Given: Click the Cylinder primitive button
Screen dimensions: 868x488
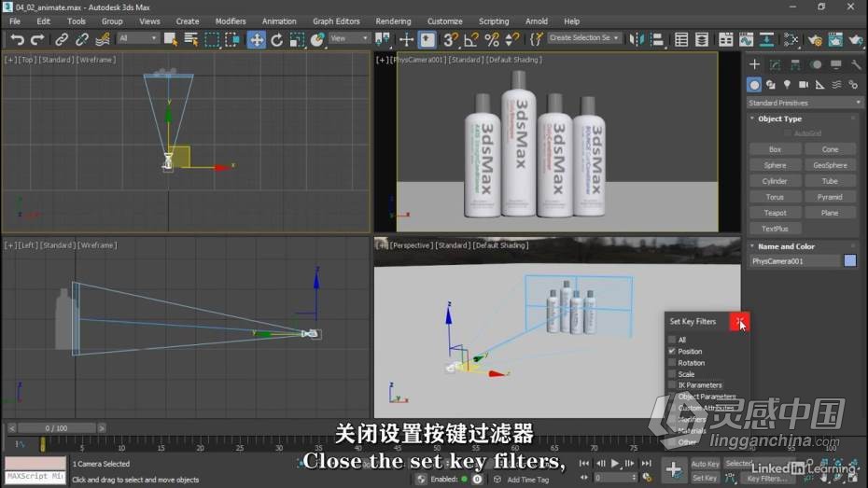Looking at the screenshot, I should tap(775, 181).
